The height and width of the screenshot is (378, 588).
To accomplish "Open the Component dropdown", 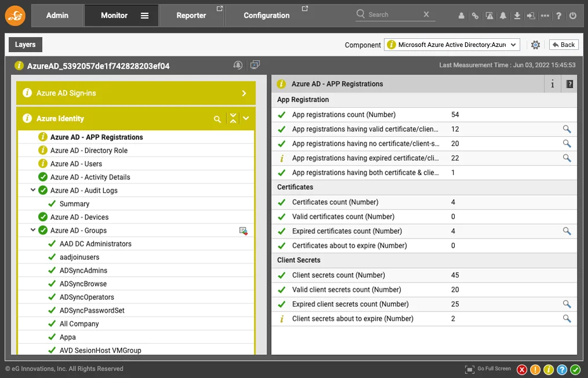I will pyautogui.click(x=452, y=45).
